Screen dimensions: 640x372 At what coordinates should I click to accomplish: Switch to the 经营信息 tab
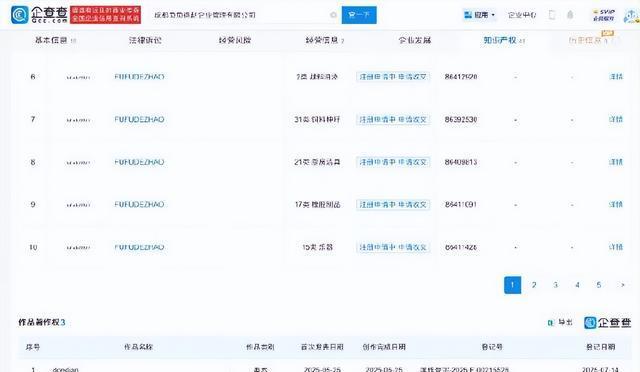[324, 40]
